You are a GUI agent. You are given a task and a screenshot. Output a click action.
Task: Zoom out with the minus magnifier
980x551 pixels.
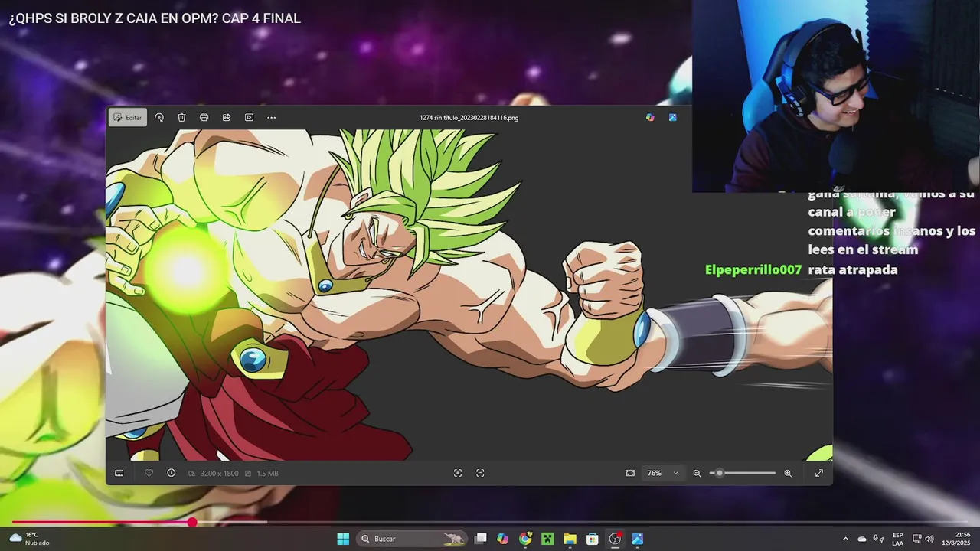tap(697, 473)
